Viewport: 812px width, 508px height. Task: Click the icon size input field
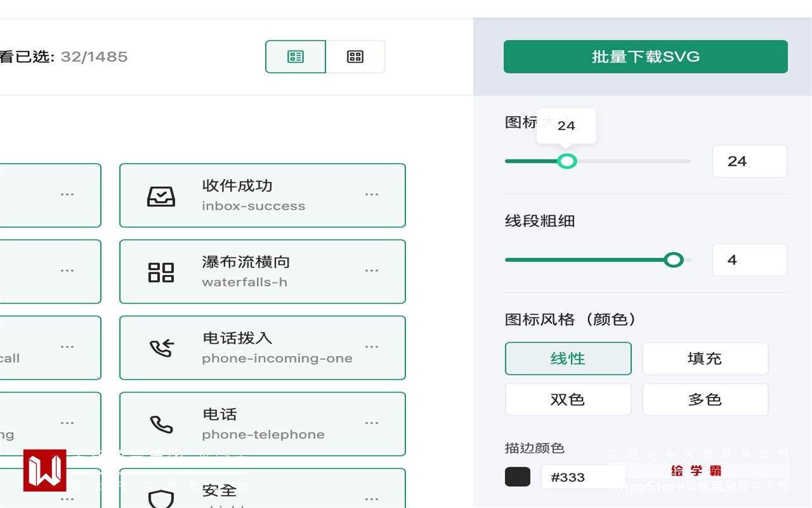coord(749,161)
